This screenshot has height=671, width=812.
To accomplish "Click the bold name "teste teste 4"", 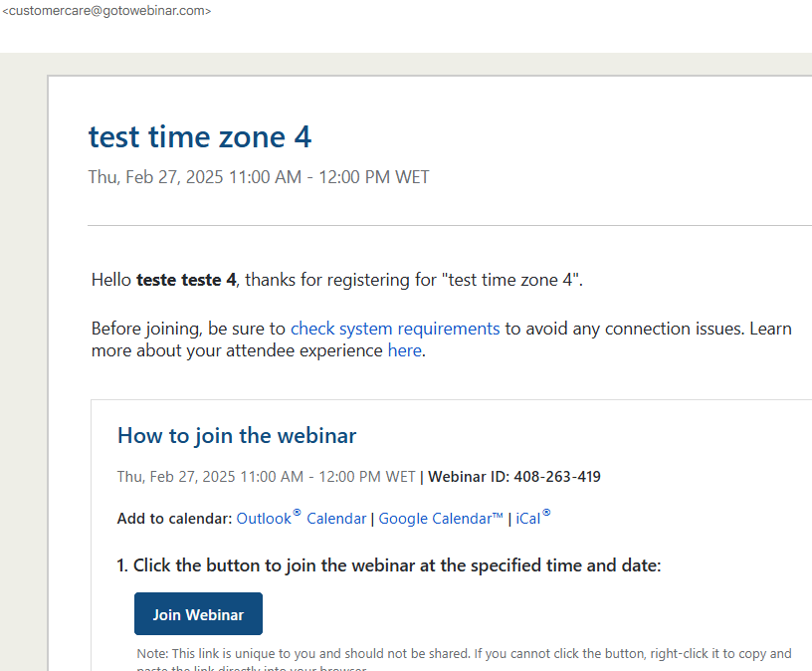I will [x=186, y=280].
